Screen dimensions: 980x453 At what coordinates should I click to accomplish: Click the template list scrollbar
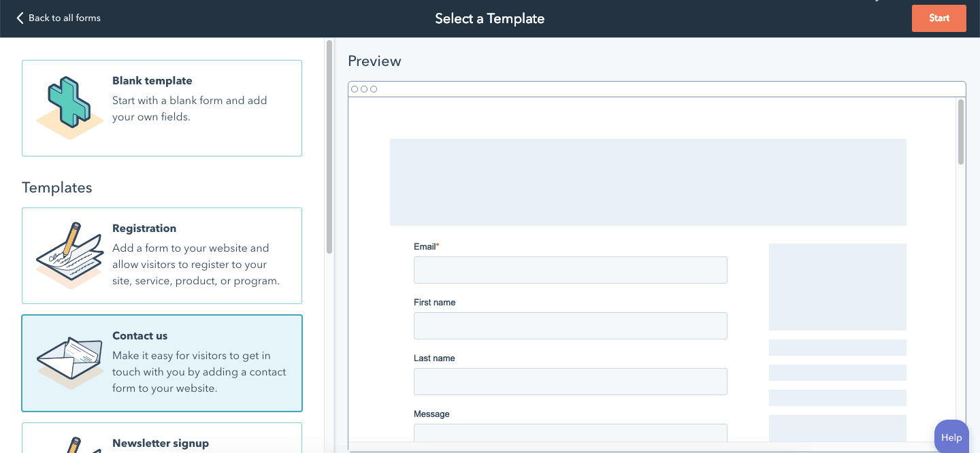pos(329,147)
